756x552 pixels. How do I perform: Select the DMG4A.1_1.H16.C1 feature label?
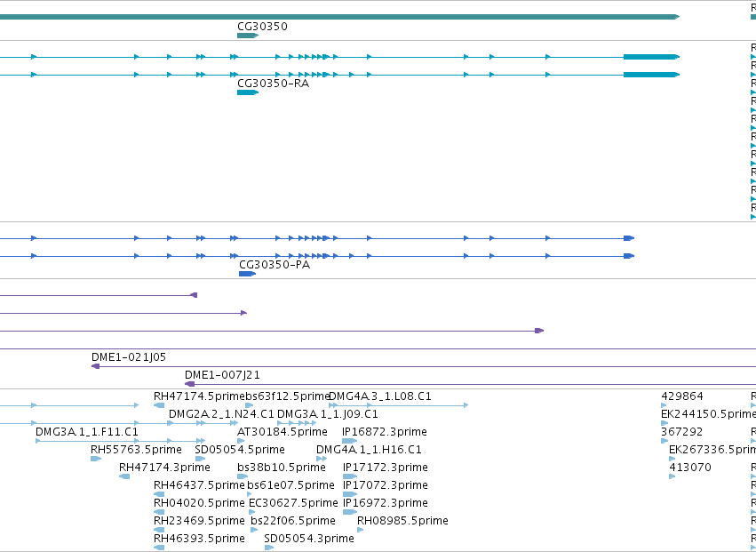tap(369, 450)
